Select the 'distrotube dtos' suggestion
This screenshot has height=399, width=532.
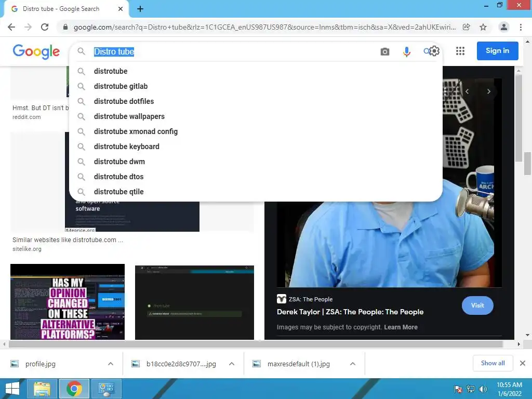click(256, 177)
